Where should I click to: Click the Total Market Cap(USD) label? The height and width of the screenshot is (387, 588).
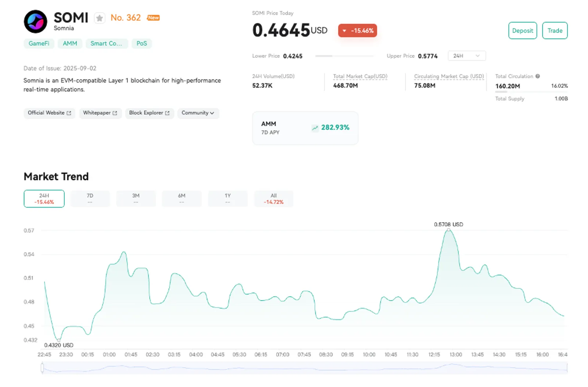(360, 76)
